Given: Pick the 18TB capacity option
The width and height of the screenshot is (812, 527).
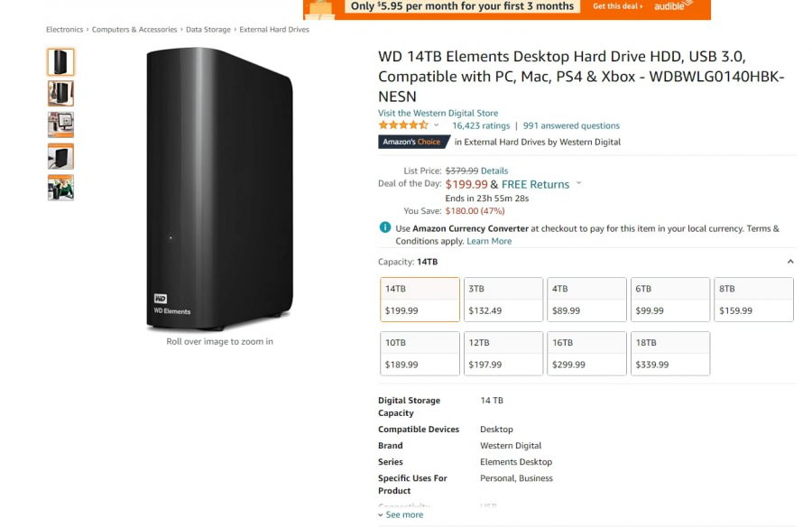Looking at the screenshot, I should click(x=670, y=354).
